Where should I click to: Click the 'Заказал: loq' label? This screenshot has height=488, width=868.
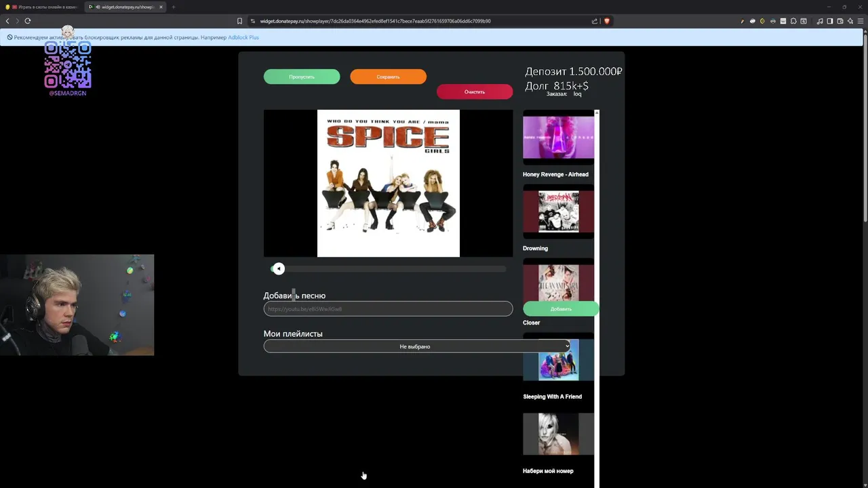pos(564,94)
